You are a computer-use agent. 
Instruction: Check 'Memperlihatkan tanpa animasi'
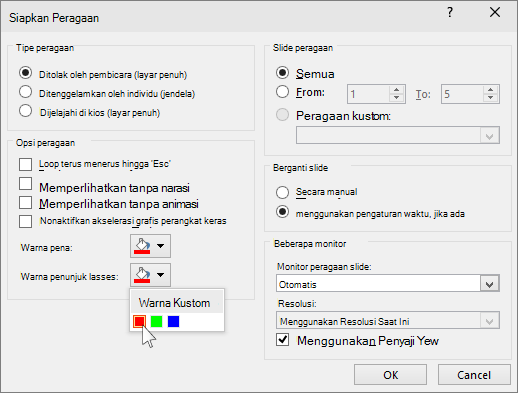tap(26, 203)
